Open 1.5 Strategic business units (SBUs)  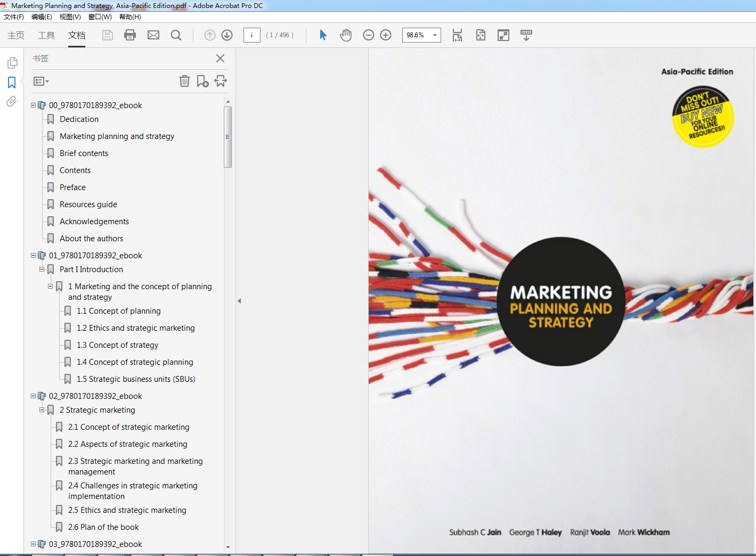click(x=136, y=379)
